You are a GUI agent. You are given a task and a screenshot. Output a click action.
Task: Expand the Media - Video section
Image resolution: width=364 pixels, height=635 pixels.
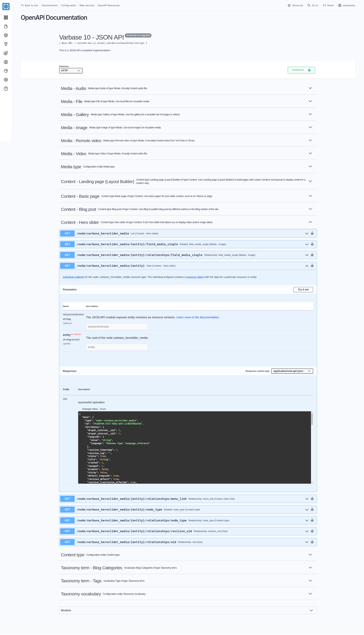(188, 153)
